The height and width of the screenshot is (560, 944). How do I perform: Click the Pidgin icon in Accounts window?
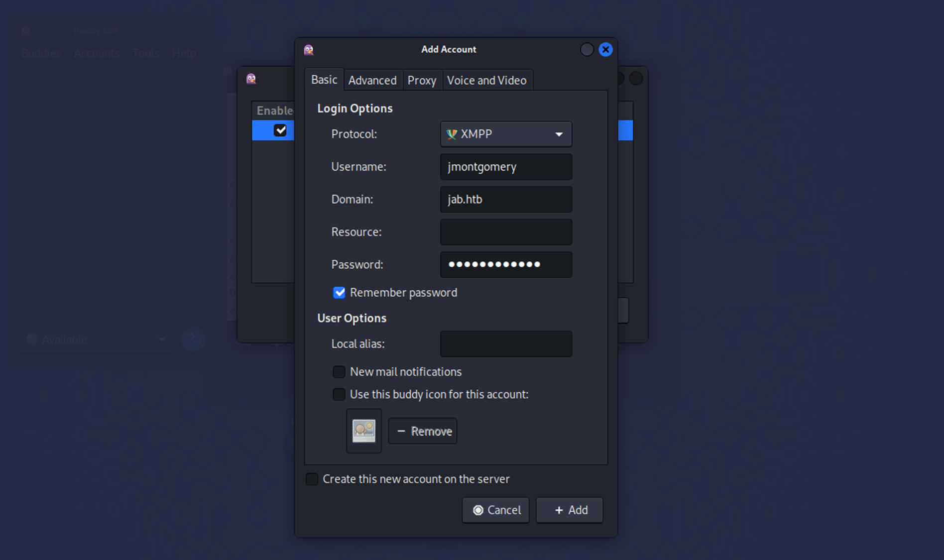[x=251, y=79]
